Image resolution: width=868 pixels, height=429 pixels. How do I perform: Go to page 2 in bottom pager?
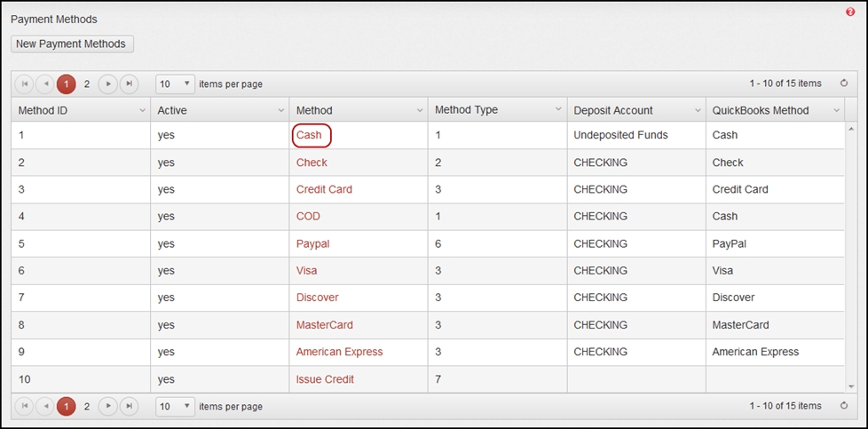coord(86,406)
